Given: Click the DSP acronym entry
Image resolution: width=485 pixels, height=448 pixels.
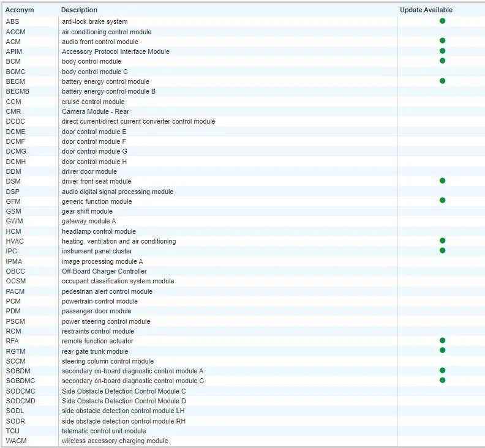Looking at the screenshot, I should (x=12, y=192).
